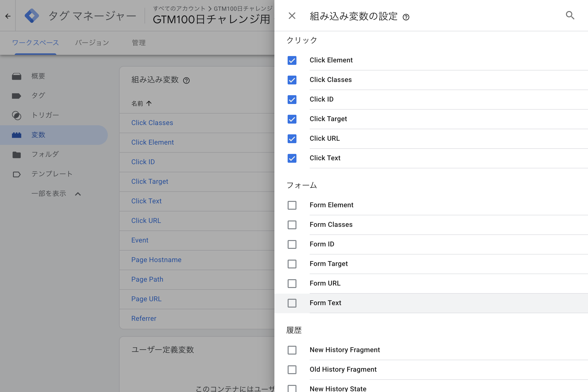The height and width of the screenshot is (392, 588).
Task: Go back using the arrow icon
Action: pyautogui.click(x=8, y=16)
